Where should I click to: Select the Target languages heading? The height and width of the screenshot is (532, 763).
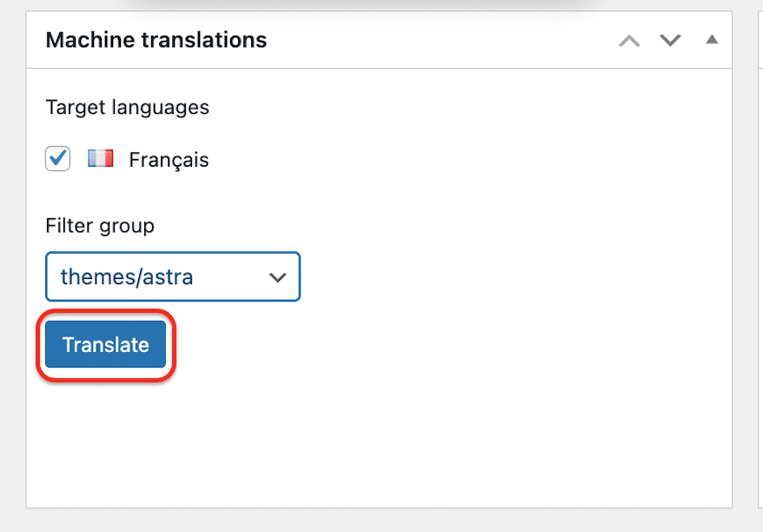point(127,107)
